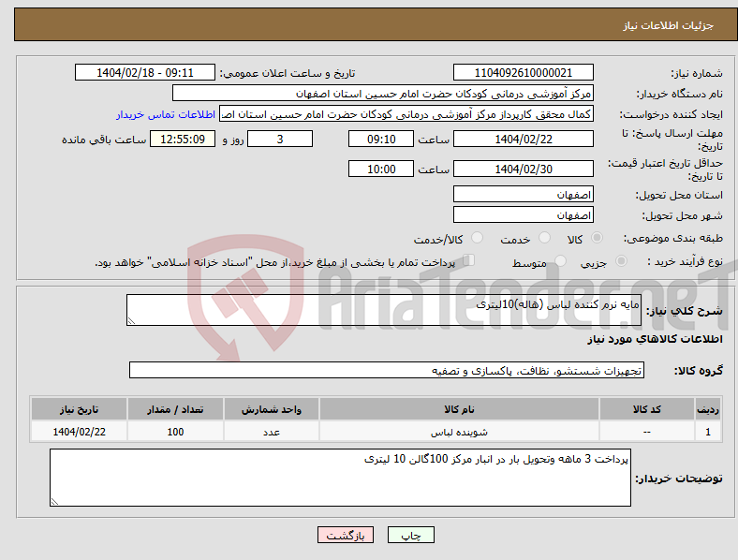This screenshot has height=560, width=738.
Task: Click the quantity cell showing 100
Action: click(x=175, y=432)
